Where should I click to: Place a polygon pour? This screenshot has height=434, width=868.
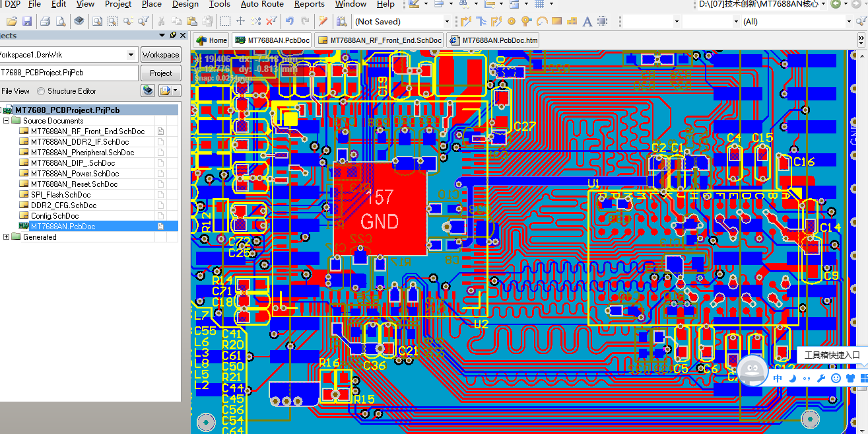[572, 22]
